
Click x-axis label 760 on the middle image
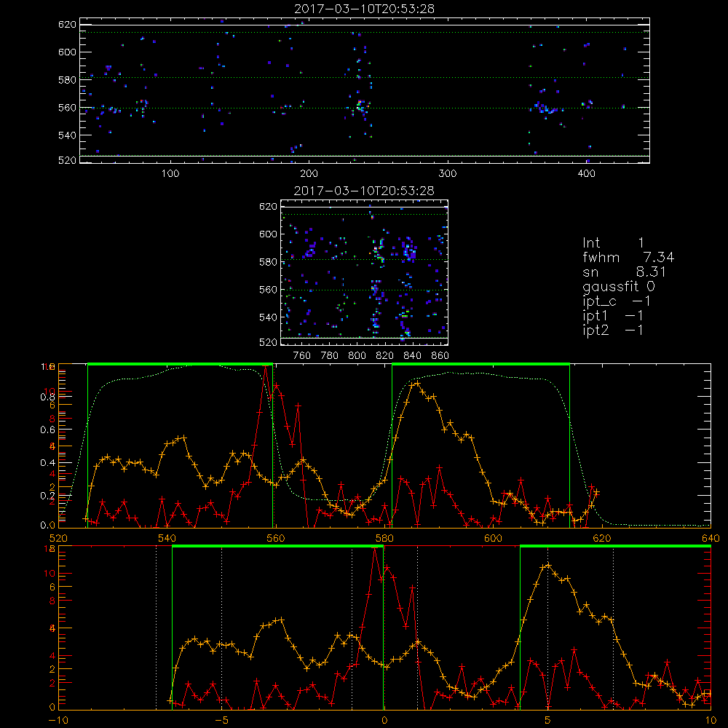(x=302, y=356)
